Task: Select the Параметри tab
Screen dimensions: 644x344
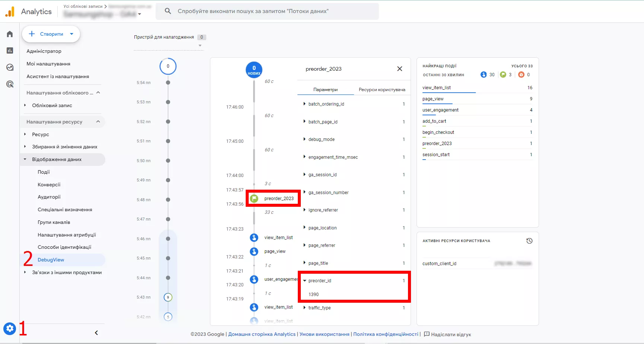Action: click(325, 90)
